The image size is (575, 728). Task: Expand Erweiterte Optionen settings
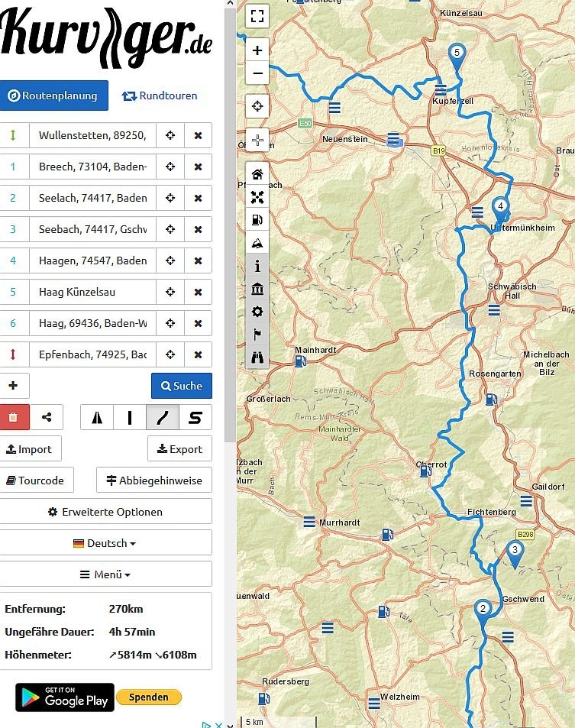(105, 512)
